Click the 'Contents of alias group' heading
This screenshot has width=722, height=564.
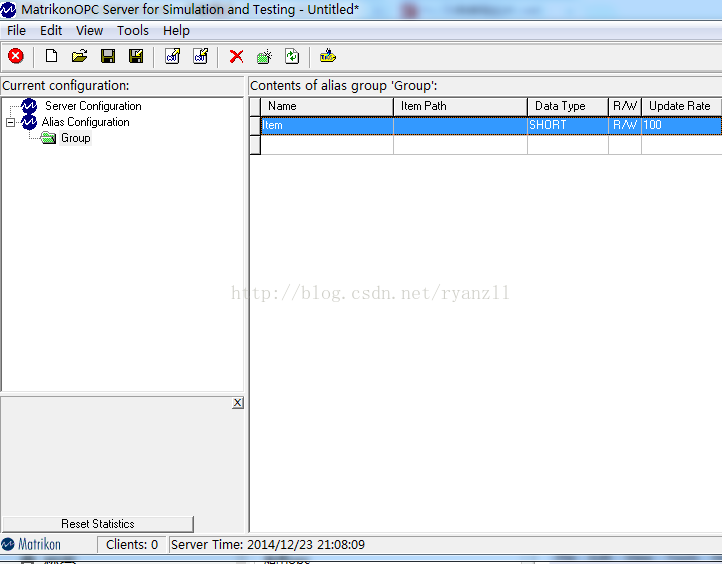click(344, 86)
